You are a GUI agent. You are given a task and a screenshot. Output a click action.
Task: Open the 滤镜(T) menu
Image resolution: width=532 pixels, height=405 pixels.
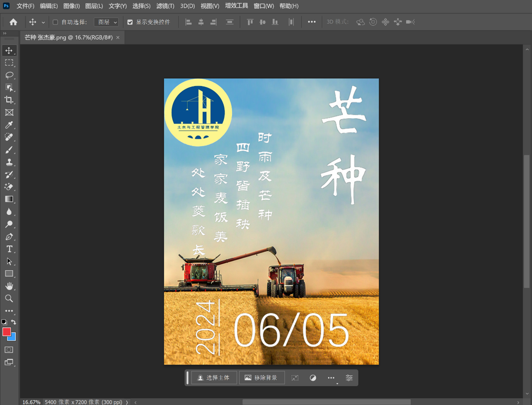165,6
